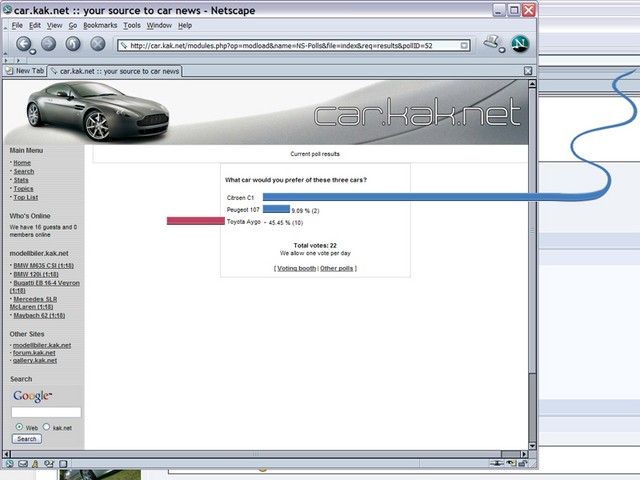Click the URL address field
The width and height of the screenshot is (640, 480).
(x=293, y=45)
